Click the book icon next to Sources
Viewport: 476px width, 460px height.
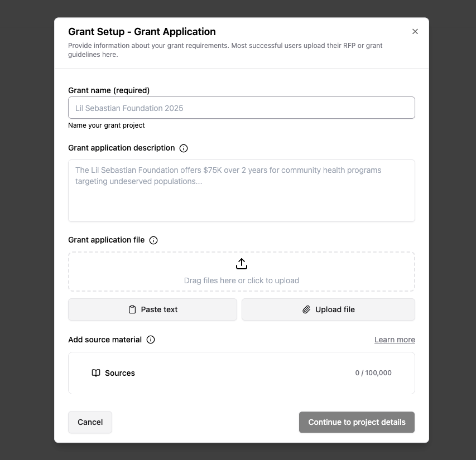click(96, 373)
